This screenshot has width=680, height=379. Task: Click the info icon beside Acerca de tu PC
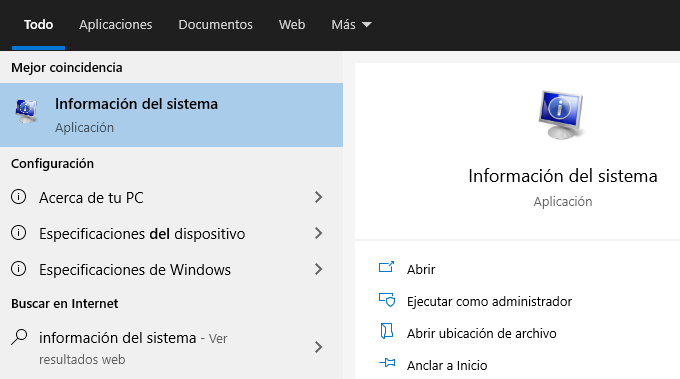18,197
